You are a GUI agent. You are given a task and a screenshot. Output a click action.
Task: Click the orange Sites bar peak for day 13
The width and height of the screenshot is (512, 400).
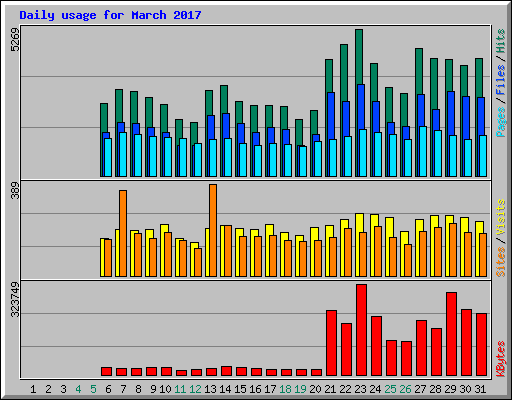(213, 230)
